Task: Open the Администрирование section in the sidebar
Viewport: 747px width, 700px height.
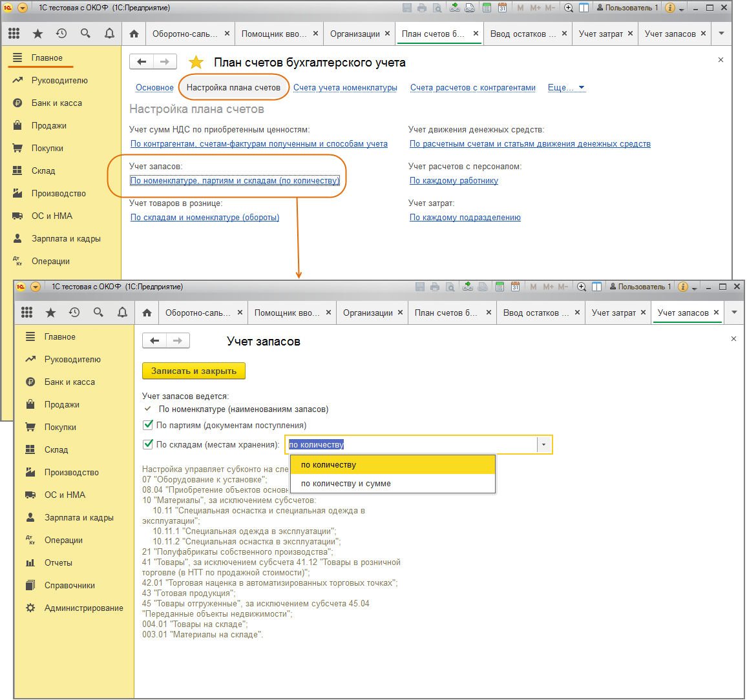Action: tap(83, 608)
